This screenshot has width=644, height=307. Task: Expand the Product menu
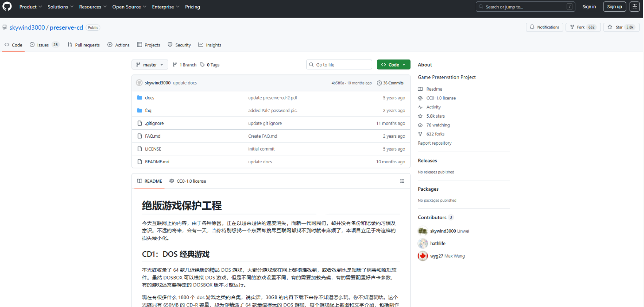click(x=31, y=7)
